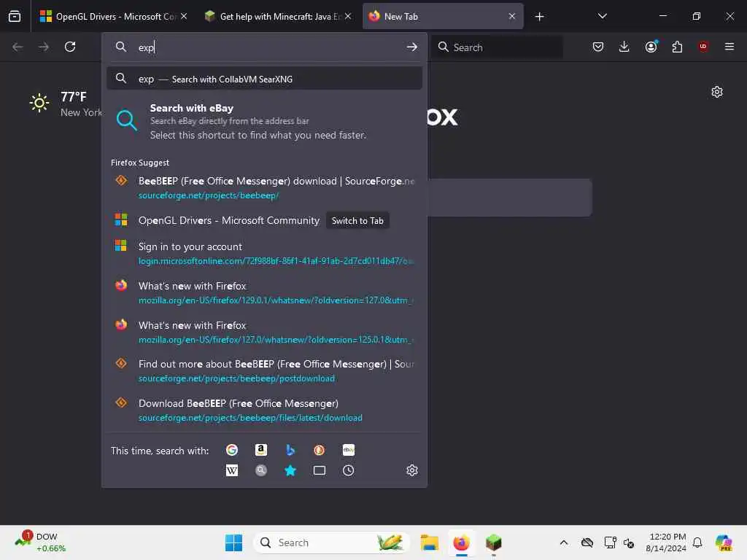The width and height of the screenshot is (747, 560).
Task: Expand the list all tabs dropdown
Action: coord(602,17)
